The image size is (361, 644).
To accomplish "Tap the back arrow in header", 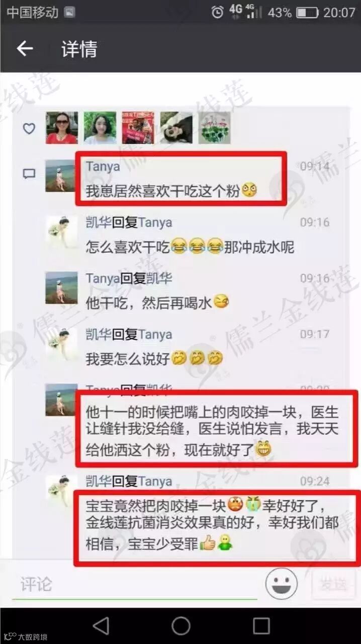I will pyautogui.click(x=25, y=49).
